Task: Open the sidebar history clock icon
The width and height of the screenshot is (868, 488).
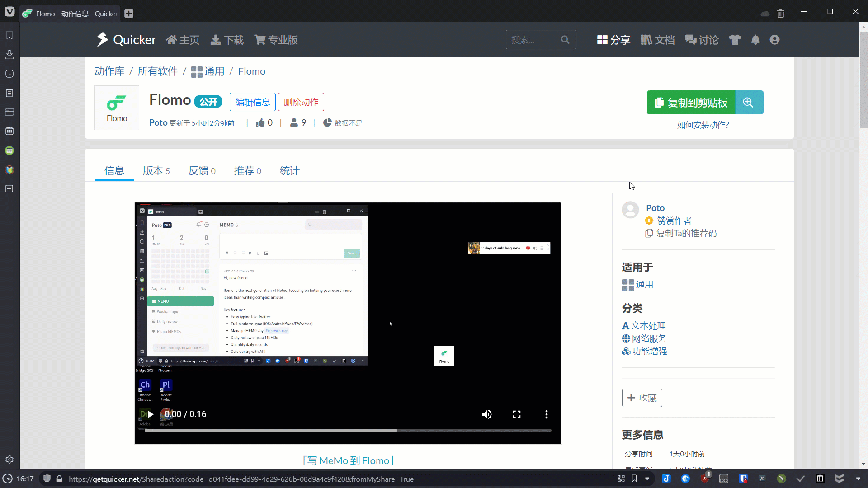Action: coord(9,74)
